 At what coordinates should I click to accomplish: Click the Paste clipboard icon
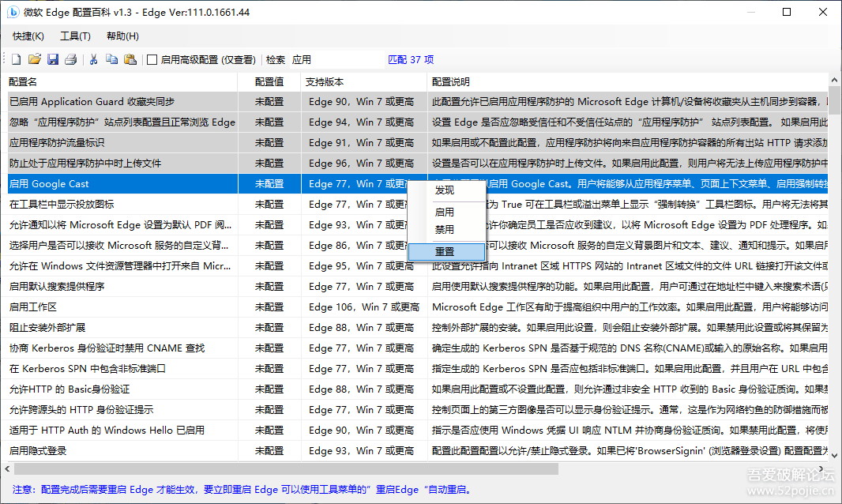130,59
